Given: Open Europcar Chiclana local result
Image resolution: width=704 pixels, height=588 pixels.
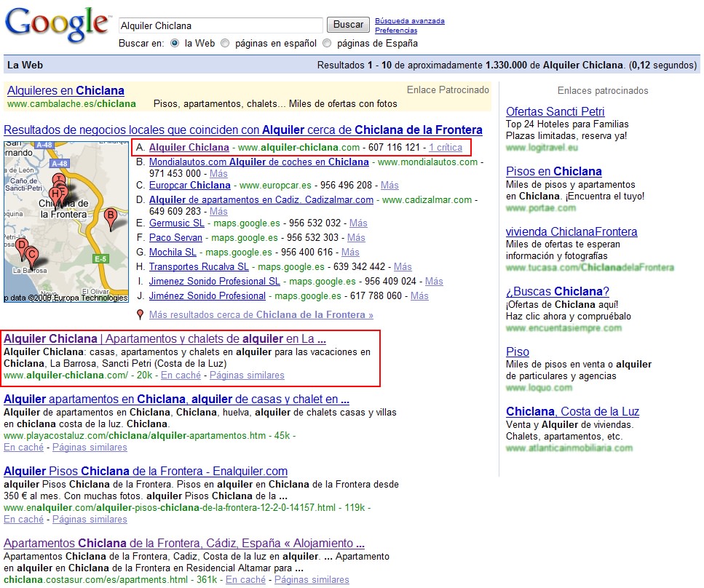Looking at the screenshot, I should click(190, 186).
